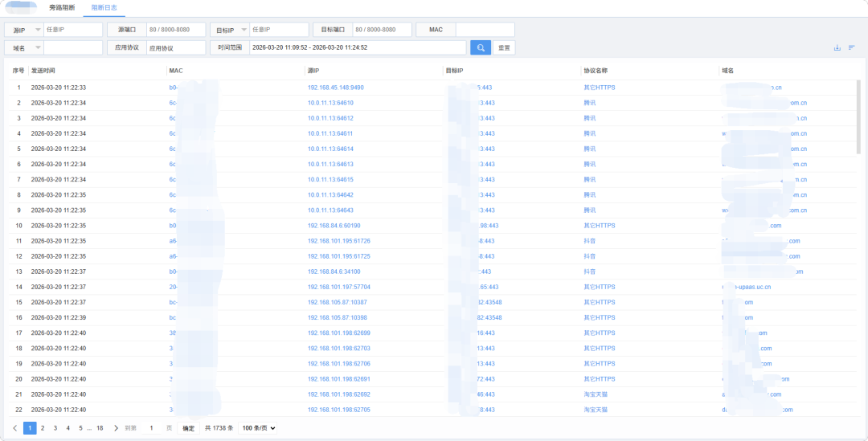
Task: Go to page 3
Action: [55, 427]
